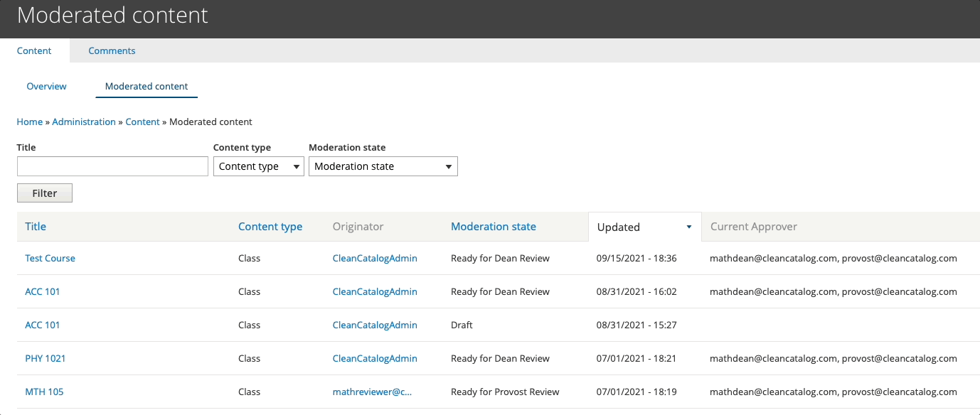Screen dimensions: 980x415
Task: Click the Updated column sort arrow icon
Action: [x=688, y=227]
